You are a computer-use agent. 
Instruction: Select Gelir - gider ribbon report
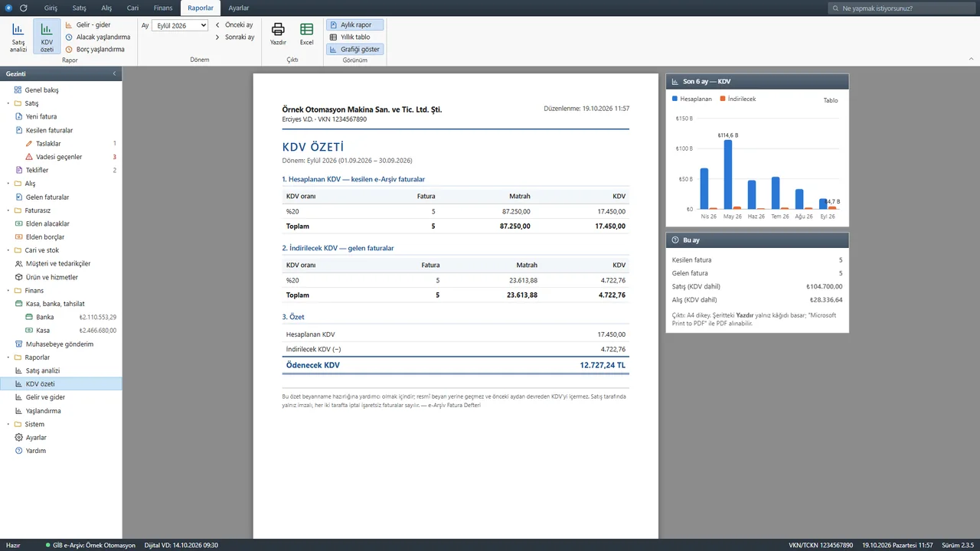pos(87,24)
